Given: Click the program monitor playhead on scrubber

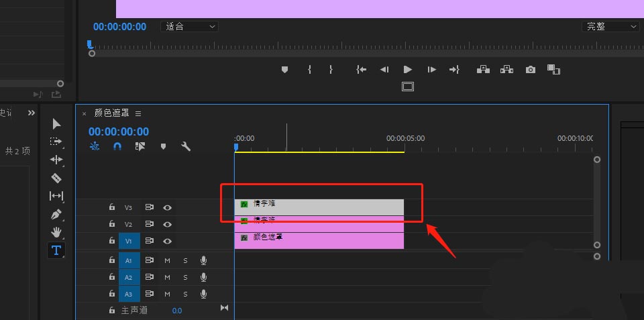Looking at the screenshot, I should tap(89, 45).
